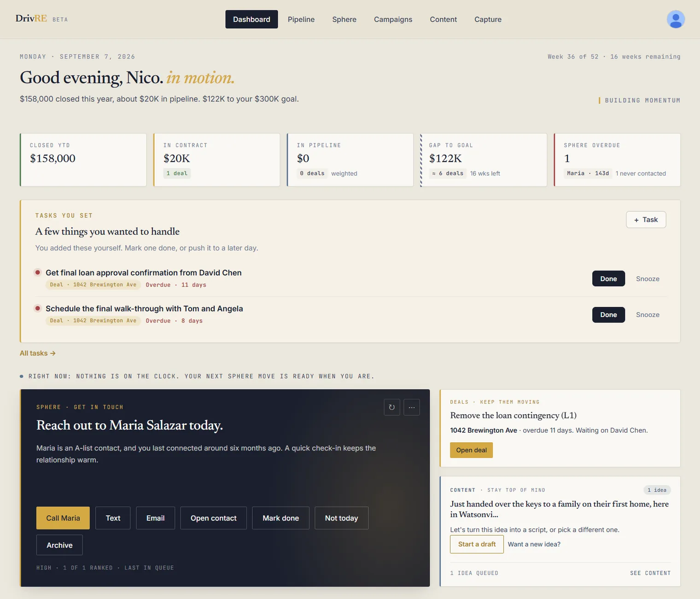700x599 pixels.
Task: Click the Call Maria button
Action: 63,518
